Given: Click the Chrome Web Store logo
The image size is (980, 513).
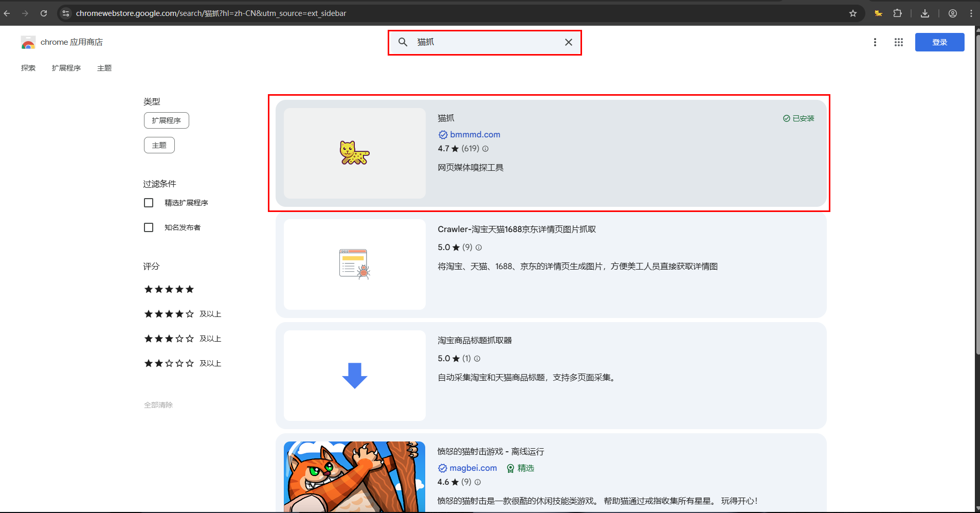Looking at the screenshot, I should click(x=28, y=42).
